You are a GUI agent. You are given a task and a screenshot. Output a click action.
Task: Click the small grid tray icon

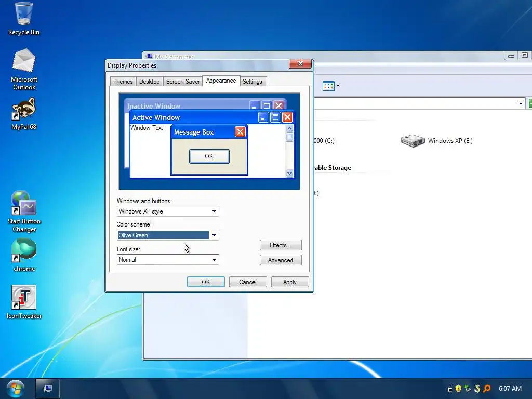coord(450,389)
